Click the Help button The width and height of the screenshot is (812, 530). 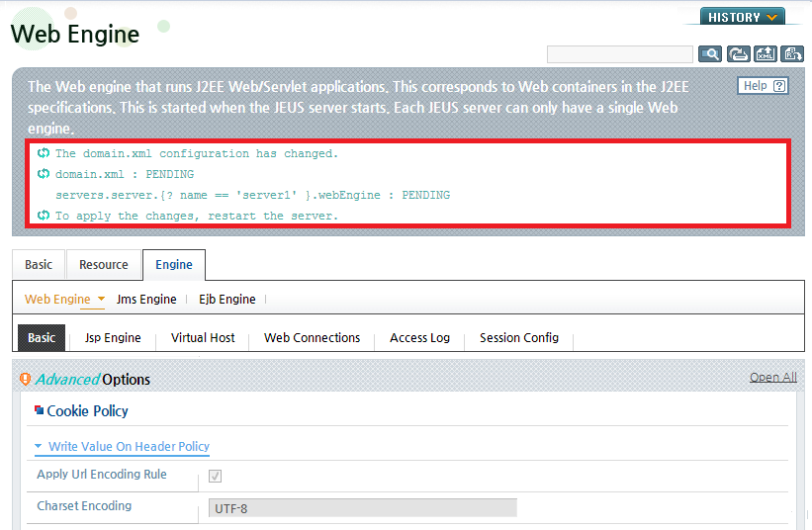tap(763, 86)
